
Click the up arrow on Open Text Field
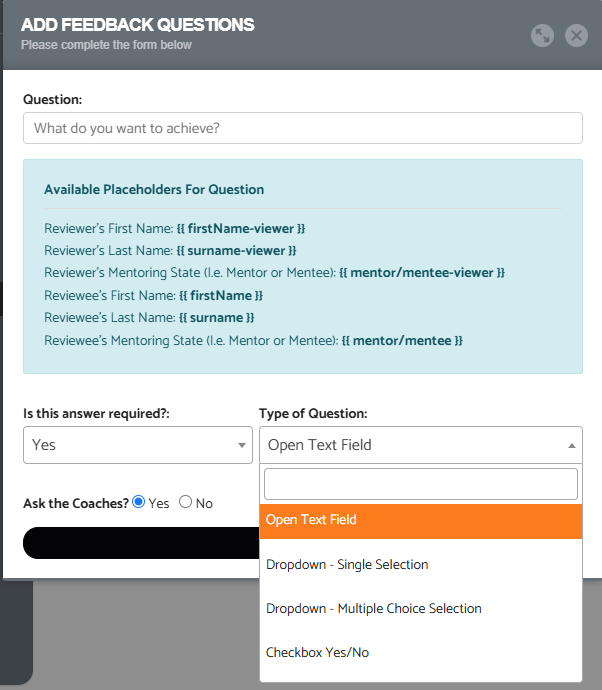(x=572, y=445)
